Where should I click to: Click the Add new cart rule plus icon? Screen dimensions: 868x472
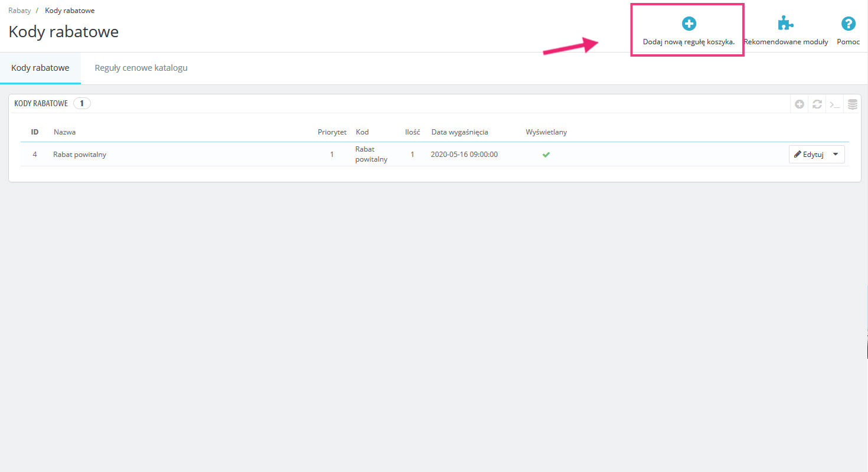[x=688, y=24]
